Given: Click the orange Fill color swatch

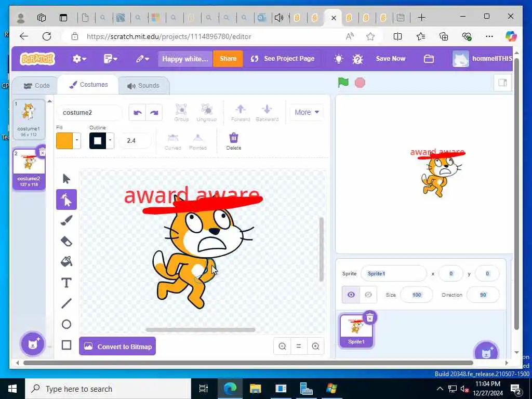Looking at the screenshot, I should tap(64, 140).
